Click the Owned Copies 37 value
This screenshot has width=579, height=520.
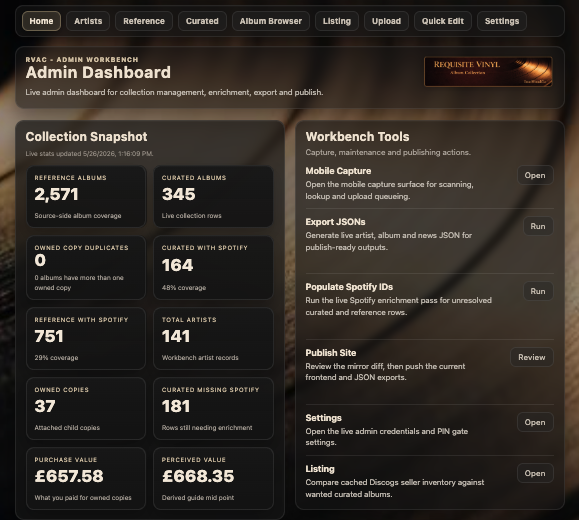pyautogui.click(x=45, y=406)
